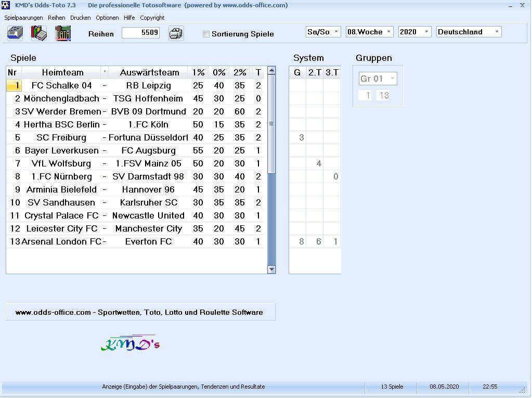The width and height of the screenshot is (532, 398).
Task: Click the 0% column header
Action: point(219,73)
